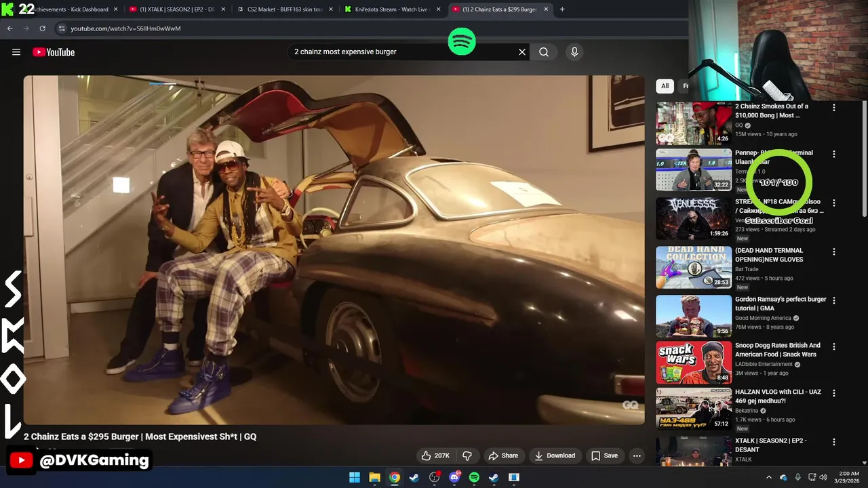Click the main video player
Screen dimensions: 868x488
[x=334, y=249]
